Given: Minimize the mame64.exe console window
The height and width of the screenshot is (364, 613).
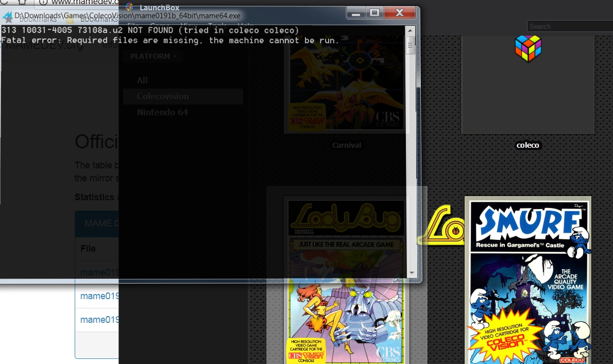Looking at the screenshot, I should coord(356,13).
